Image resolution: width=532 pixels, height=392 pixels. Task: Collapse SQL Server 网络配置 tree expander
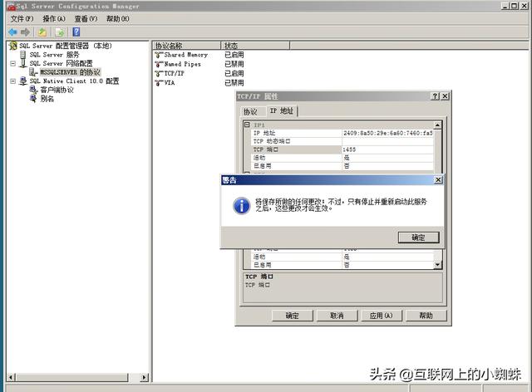(13, 63)
